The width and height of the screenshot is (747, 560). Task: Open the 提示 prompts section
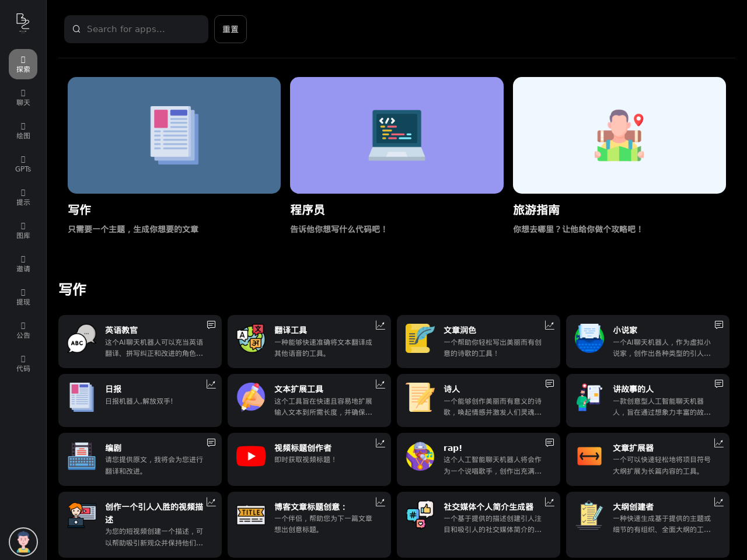[x=23, y=197]
